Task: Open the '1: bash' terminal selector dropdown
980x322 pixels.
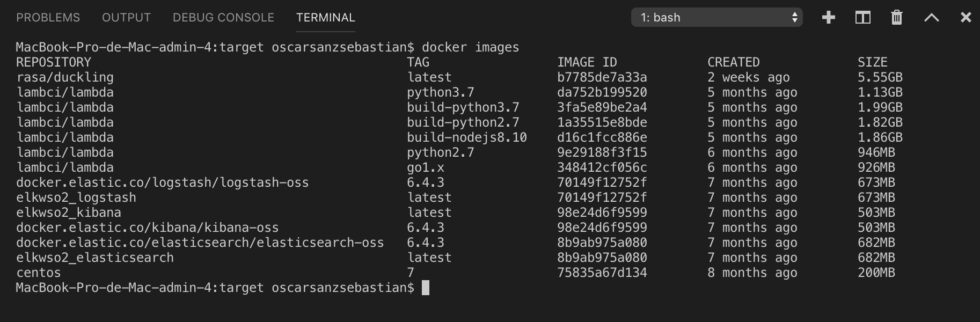Action: [716, 18]
